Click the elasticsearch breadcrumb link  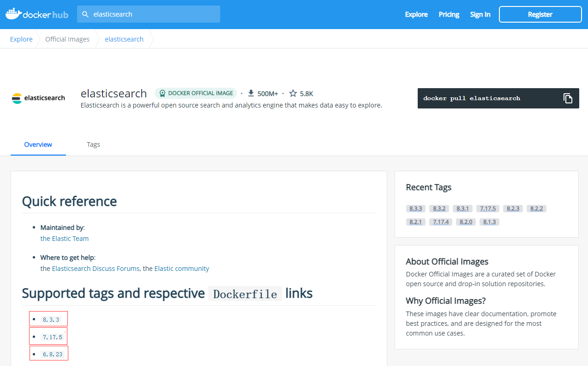[x=124, y=39]
